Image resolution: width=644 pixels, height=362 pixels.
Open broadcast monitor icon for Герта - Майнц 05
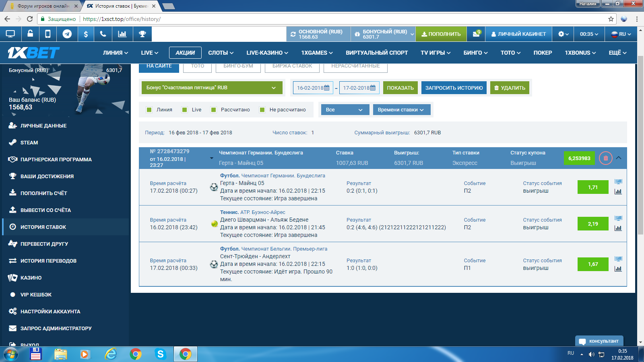click(x=618, y=182)
